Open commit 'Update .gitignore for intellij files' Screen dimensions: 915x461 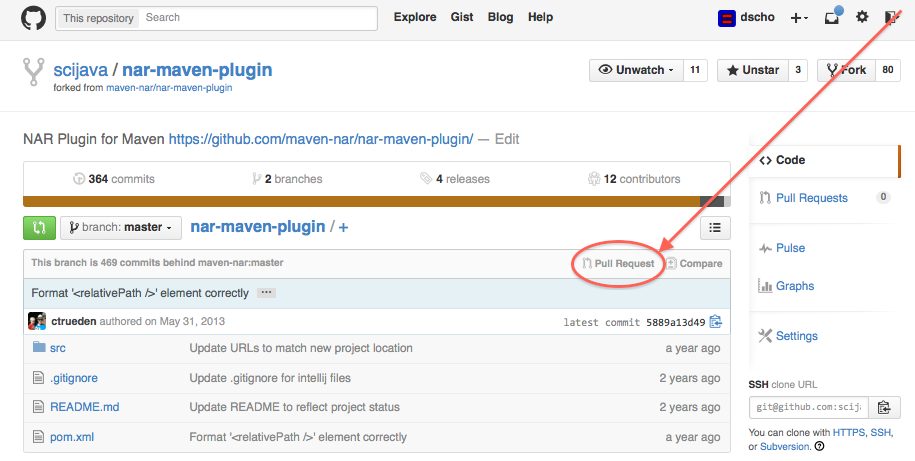coord(270,378)
